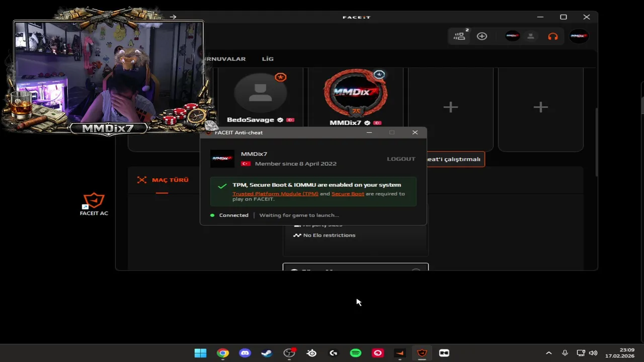Switch to FACEIT client taskbar icon
This screenshot has width=644, height=362.
(400, 353)
